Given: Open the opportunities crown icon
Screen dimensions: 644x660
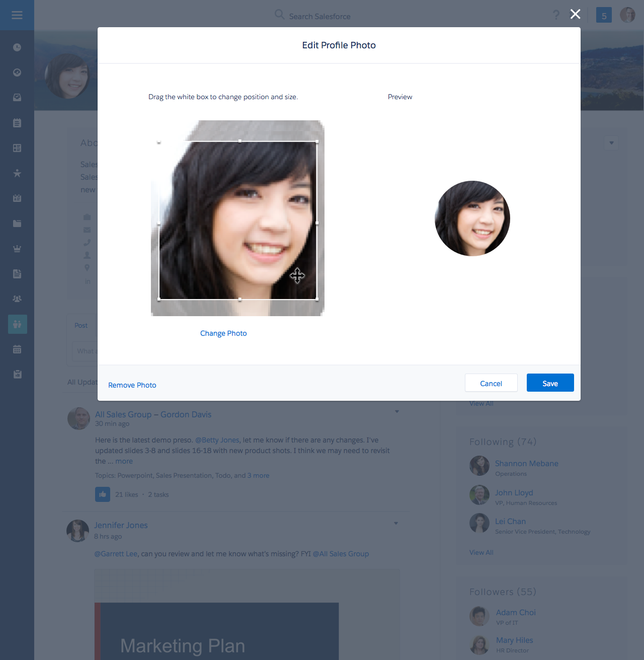Looking at the screenshot, I should pyautogui.click(x=17, y=249).
